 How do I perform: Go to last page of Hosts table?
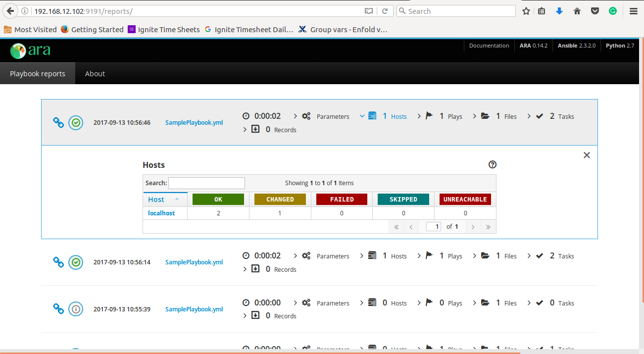(x=488, y=227)
